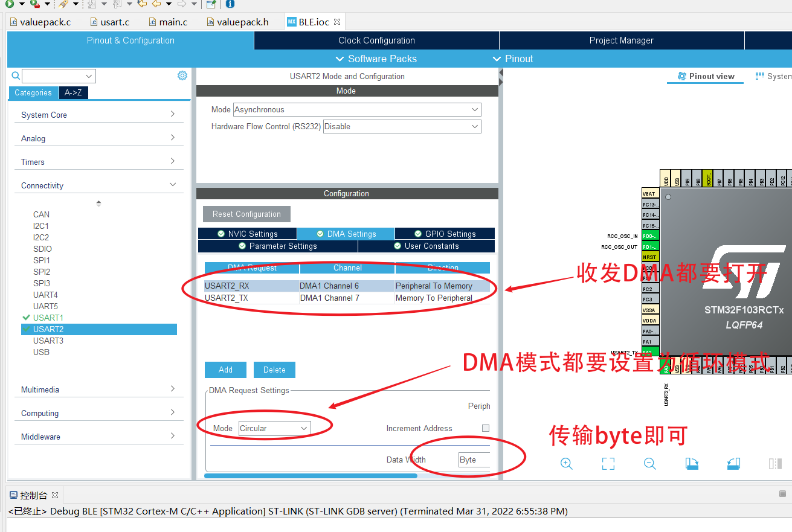This screenshot has width=792, height=532.
Task: Rotate the chip counterclockwise icon
Action: tap(733, 464)
